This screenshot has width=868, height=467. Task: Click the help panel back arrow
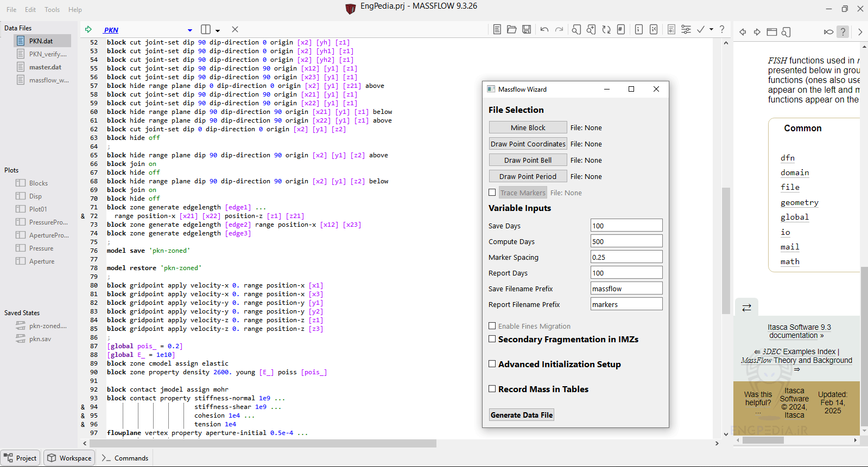tap(743, 32)
